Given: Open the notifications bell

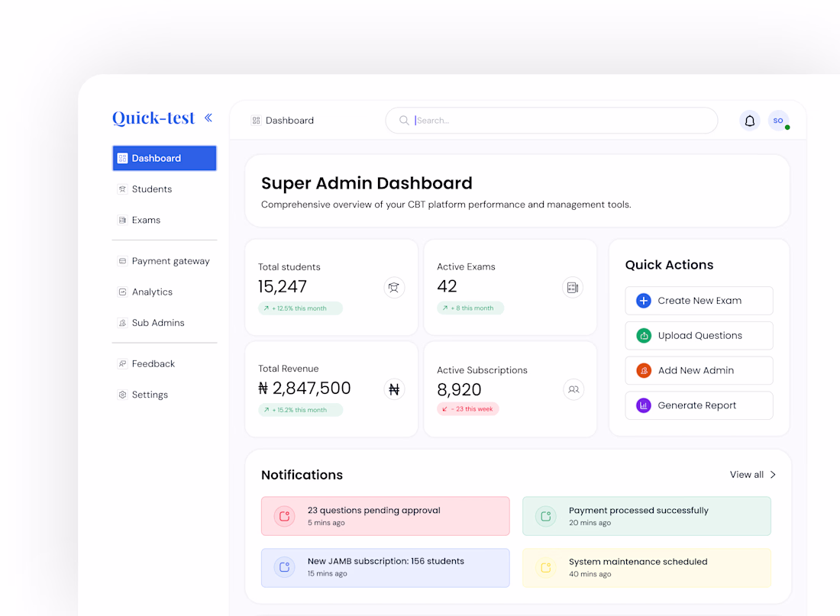Looking at the screenshot, I should [x=749, y=121].
